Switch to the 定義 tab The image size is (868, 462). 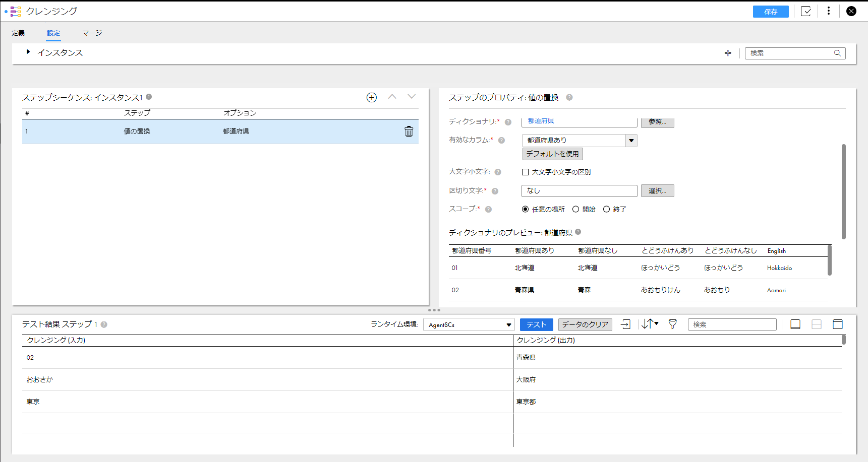tap(18, 33)
